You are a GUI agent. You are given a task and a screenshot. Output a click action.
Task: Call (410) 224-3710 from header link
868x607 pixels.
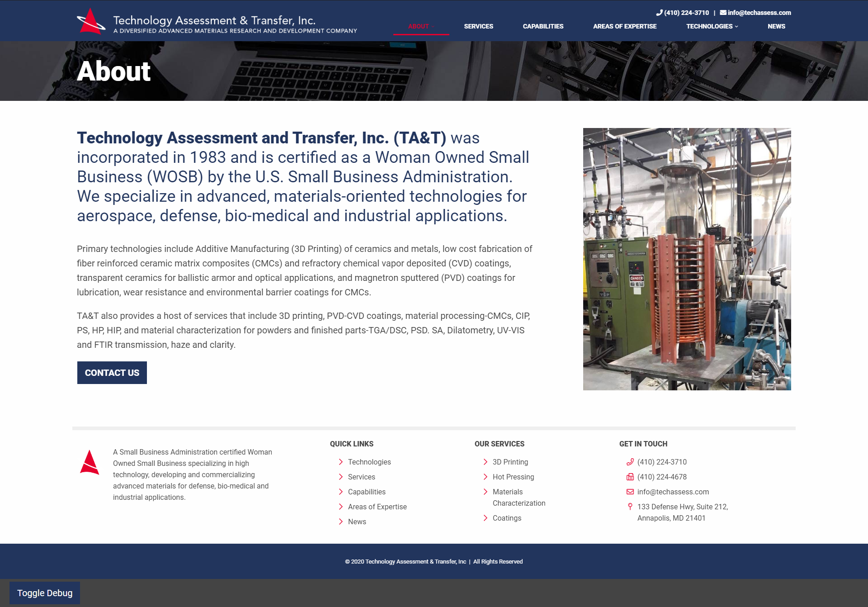tap(686, 13)
